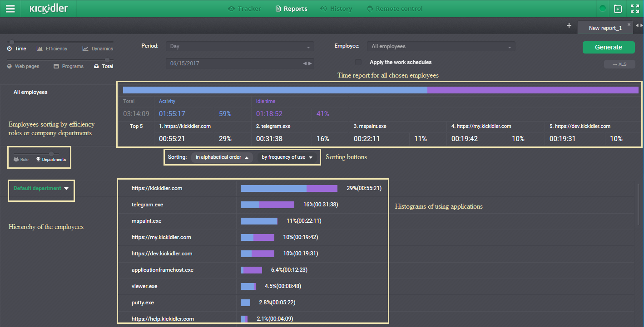This screenshot has width=644, height=327.
Task: Add a new report tab with plus
Action: (569, 25)
